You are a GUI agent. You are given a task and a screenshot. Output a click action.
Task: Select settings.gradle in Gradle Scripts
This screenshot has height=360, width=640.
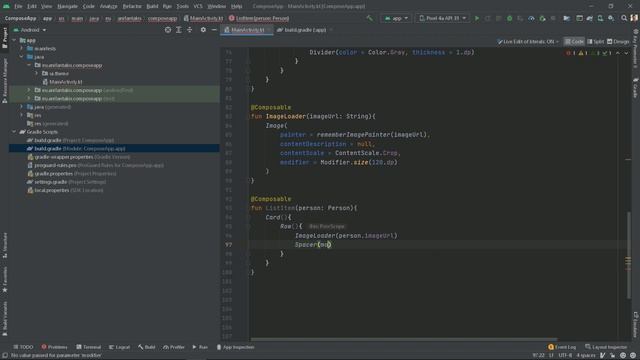[x=67, y=182]
